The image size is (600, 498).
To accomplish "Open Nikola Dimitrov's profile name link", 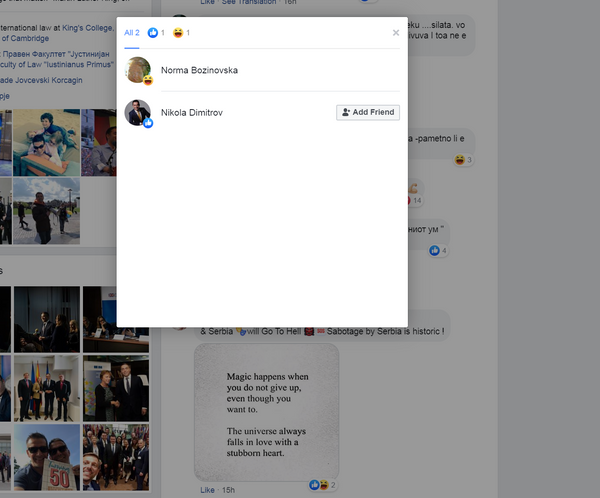I will click(x=192, y=113).
